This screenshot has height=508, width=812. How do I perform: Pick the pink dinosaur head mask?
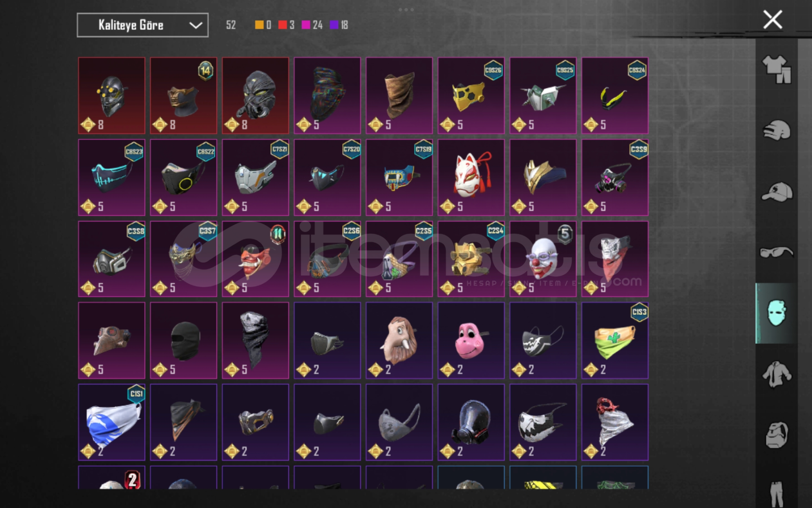click(471, 341)
